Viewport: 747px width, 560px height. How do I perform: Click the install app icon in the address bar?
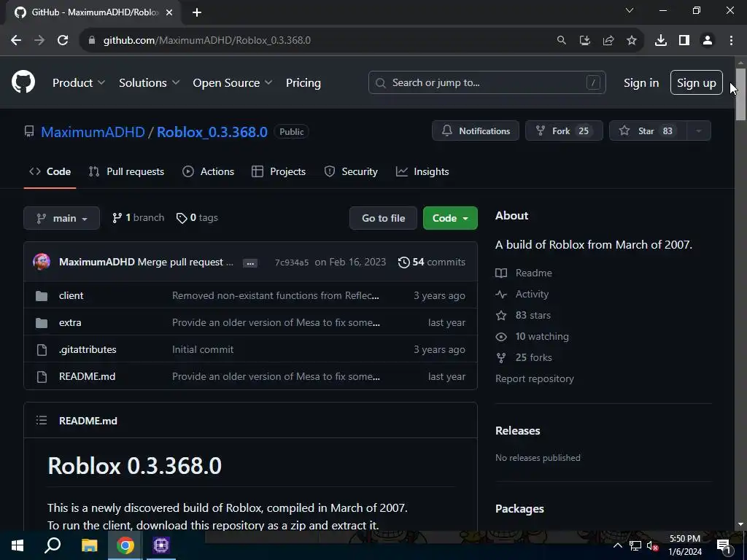(585, 41)
